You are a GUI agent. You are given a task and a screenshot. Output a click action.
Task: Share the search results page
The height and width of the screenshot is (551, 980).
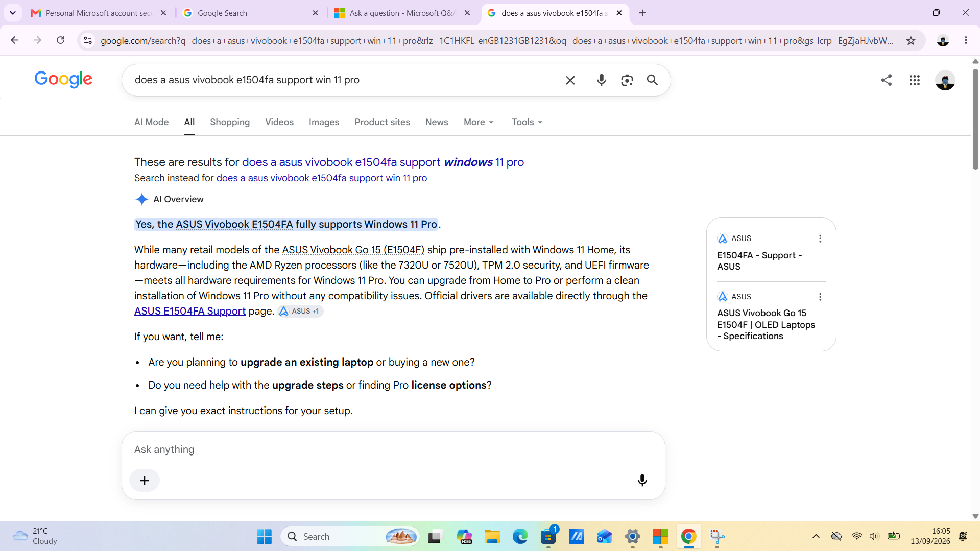pyautogui.click(x=886, y=80)
